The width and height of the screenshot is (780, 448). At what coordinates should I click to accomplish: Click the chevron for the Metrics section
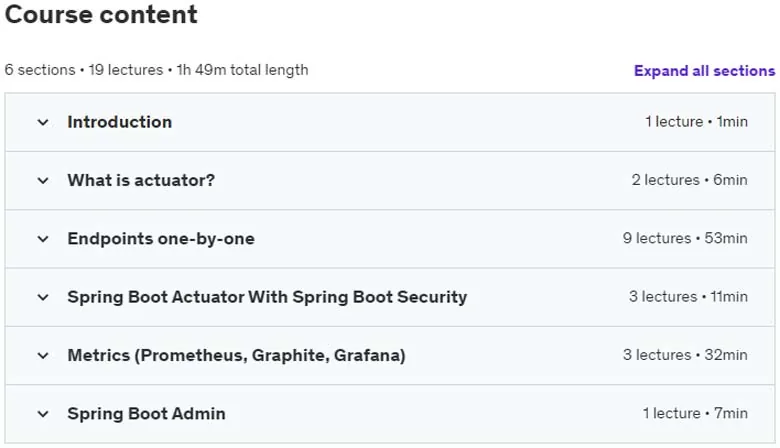pos(43,356)
